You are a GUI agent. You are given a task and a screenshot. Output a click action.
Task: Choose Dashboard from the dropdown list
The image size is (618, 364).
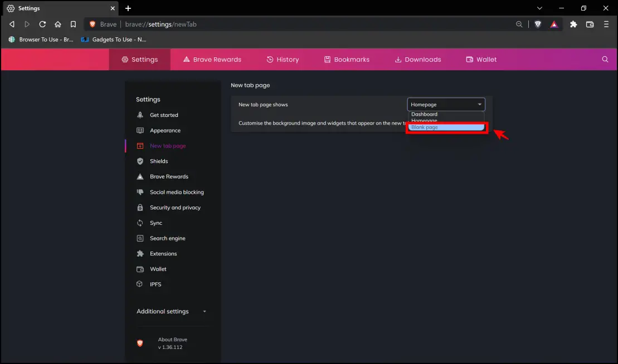(x=424, y=114)
